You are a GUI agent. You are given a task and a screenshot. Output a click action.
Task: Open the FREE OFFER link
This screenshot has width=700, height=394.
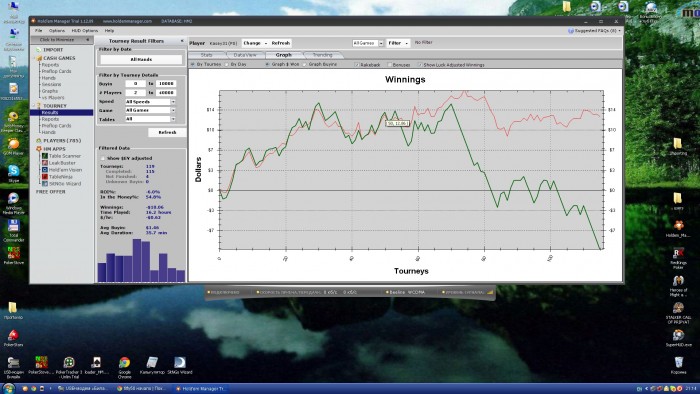coord(50,192)
